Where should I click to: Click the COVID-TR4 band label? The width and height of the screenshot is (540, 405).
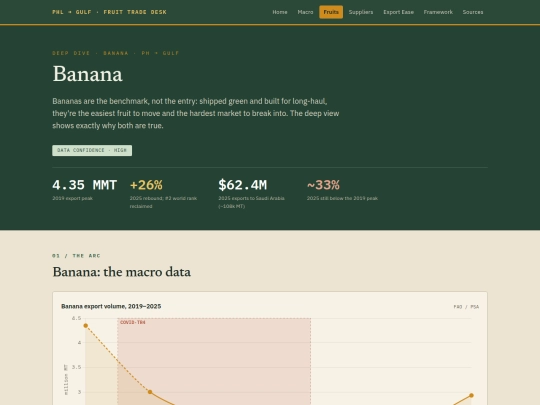(x=133, y=322)
